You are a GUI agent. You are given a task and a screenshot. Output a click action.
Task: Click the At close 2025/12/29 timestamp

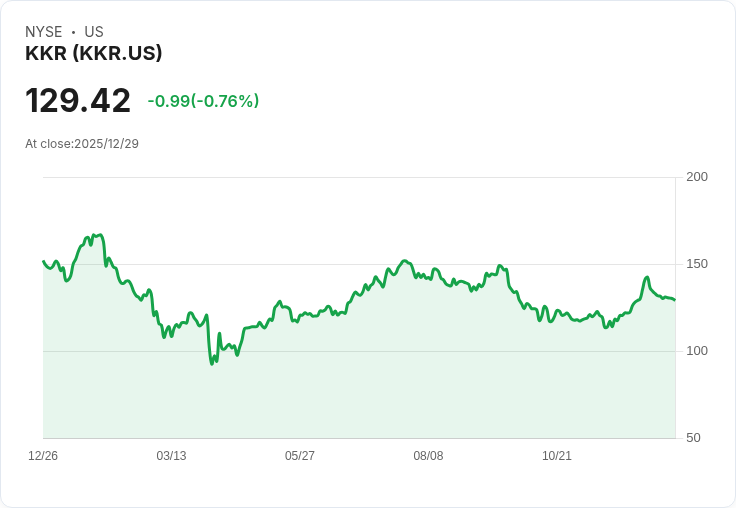click(x=82, y=144)
